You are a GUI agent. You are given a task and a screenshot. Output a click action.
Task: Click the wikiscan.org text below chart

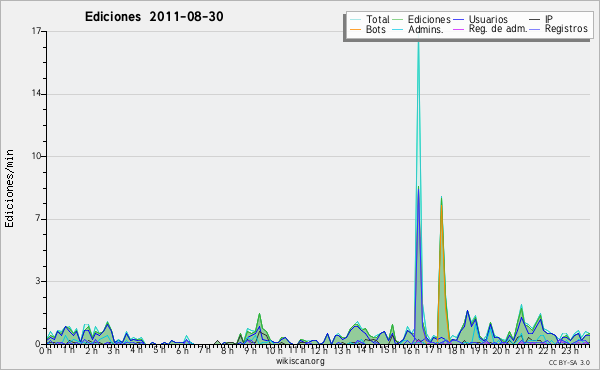(300, 361)
